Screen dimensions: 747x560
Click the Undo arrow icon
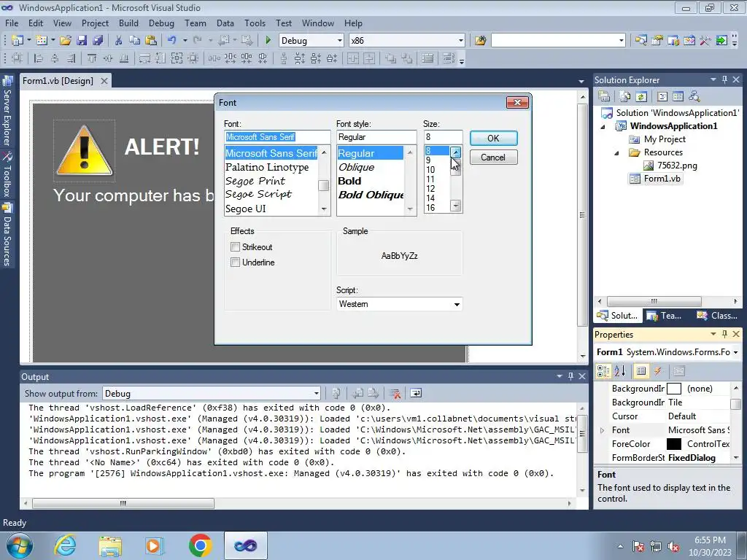pos(172,41)
